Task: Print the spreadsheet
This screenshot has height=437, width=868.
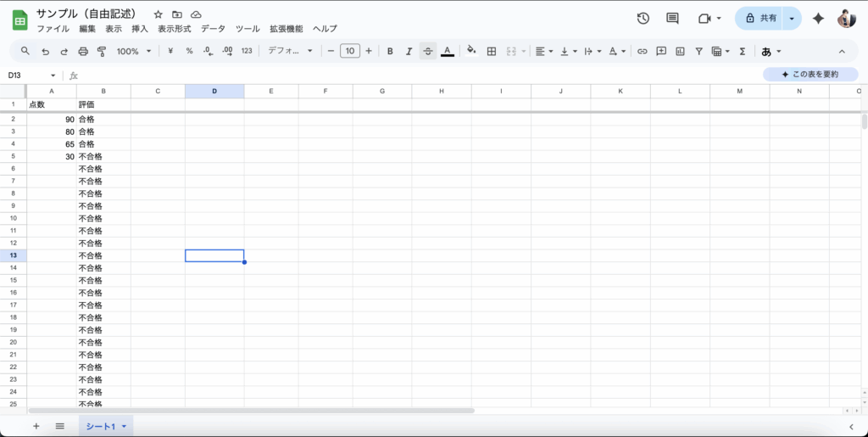Action: (x=83, y=52)
